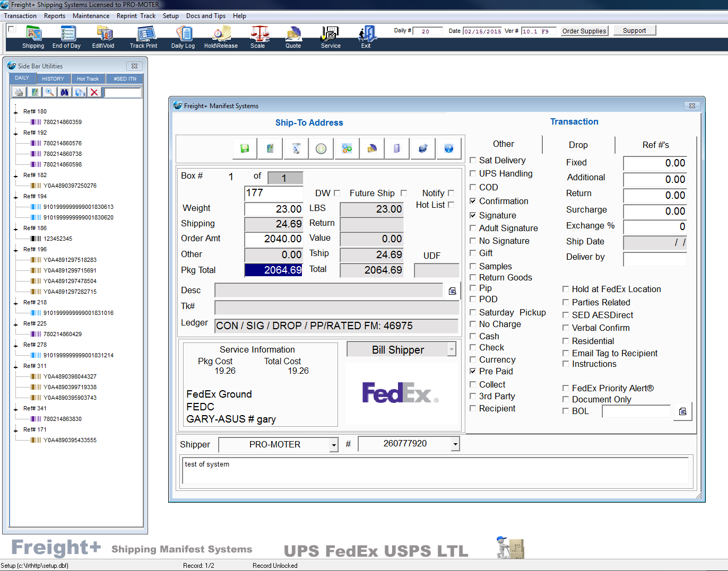Click the blue globe refresh icon
The width and height of the screenshot is (728, 571).
[x=423, y=148]
